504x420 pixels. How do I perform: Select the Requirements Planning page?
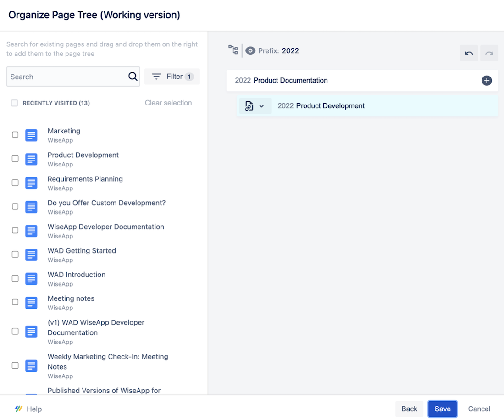tap(85, 179)
